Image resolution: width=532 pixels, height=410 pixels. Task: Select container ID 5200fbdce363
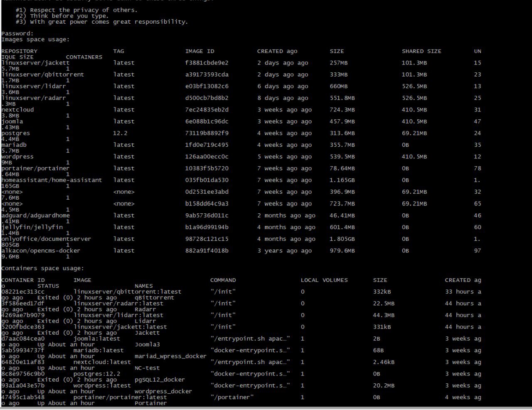point(23,327)
